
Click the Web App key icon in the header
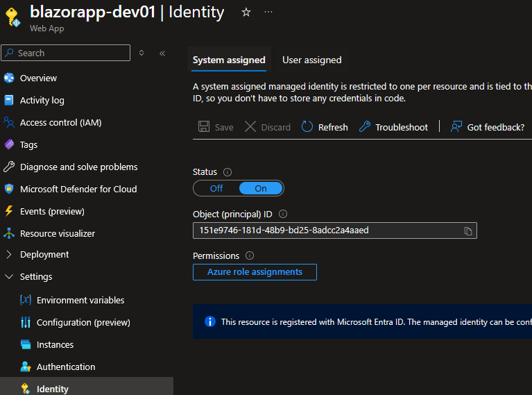coord(13,17)
